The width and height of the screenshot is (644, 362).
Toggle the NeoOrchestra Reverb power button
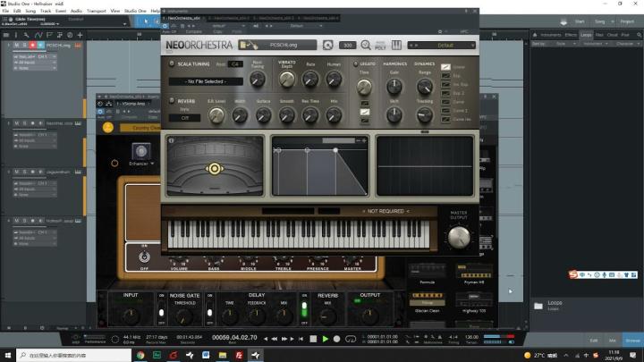(x=172, y=100)
